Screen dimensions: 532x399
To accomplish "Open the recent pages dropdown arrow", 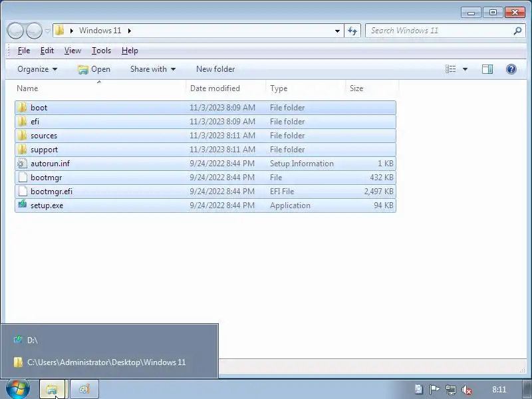I will pos(47,31).
